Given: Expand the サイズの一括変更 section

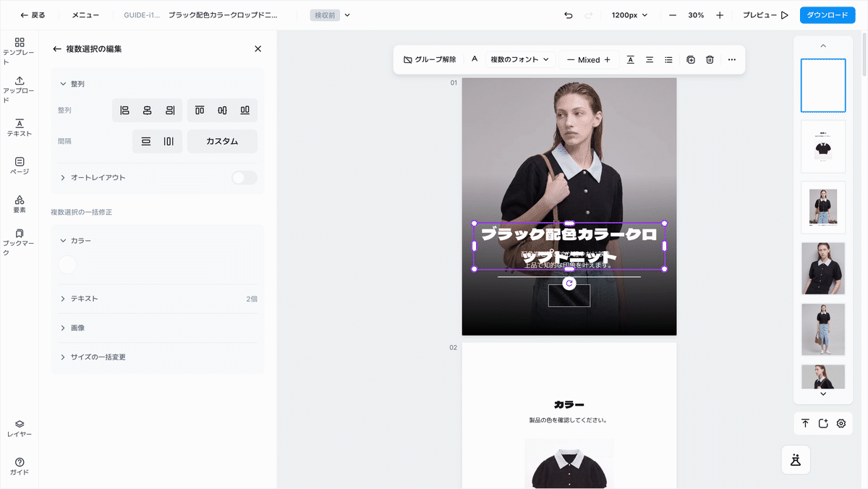Looking at the screenshot, I should pyautogui.click(x=63, y=357).
